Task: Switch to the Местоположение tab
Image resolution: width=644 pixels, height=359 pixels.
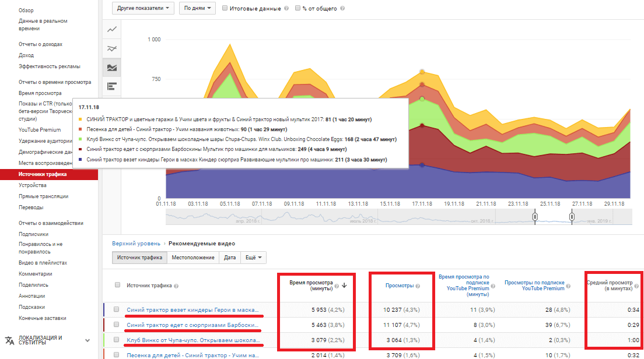Action: 194,258
